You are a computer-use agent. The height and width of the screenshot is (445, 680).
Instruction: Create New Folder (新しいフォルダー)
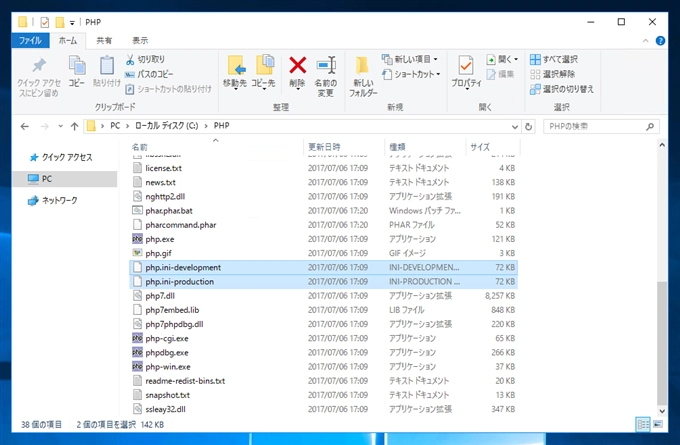[x=363, y=76]
